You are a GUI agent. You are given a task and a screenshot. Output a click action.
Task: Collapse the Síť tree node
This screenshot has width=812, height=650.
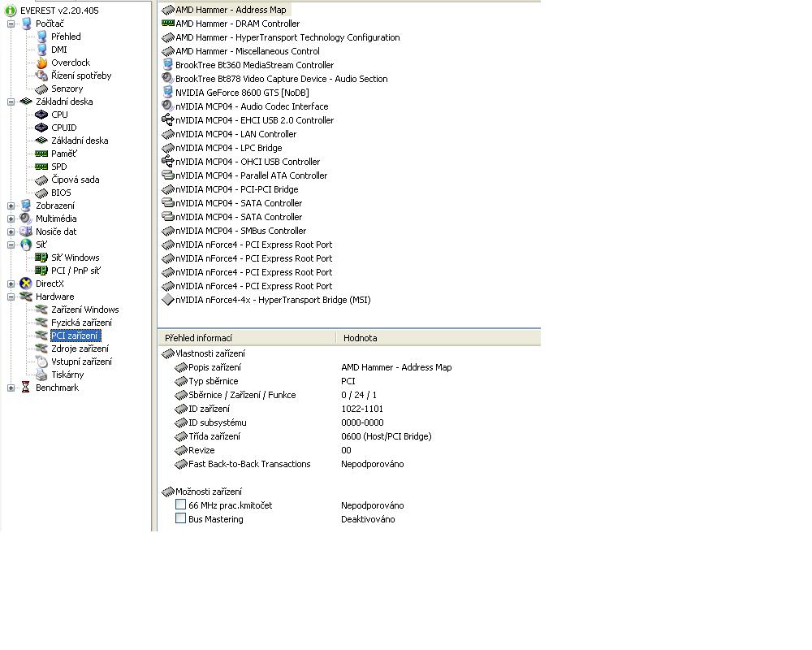(11, 245)
